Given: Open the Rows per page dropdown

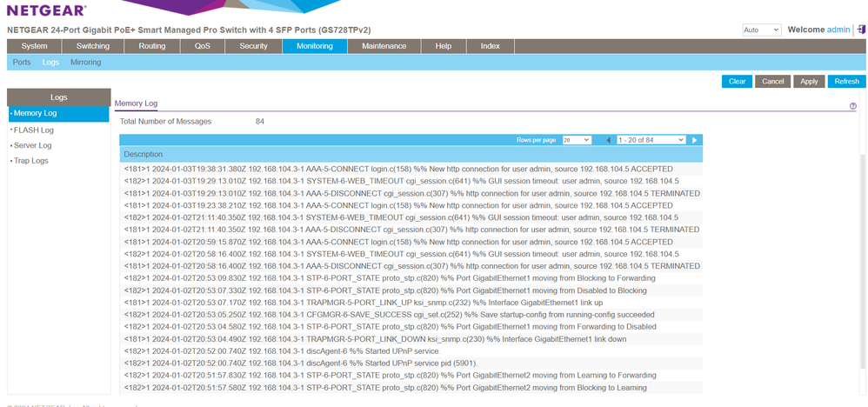Looking at the screenshot, I should [x=576, y=140].
